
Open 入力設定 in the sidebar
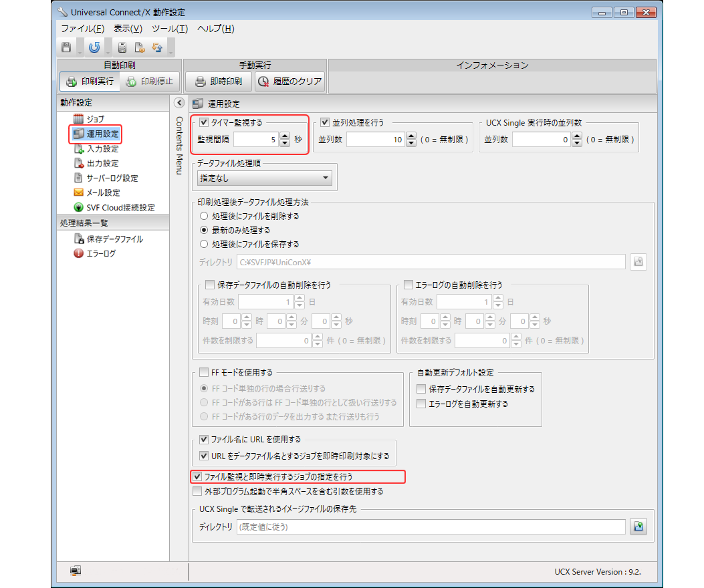pyautogui.click(x=96, y=148)
